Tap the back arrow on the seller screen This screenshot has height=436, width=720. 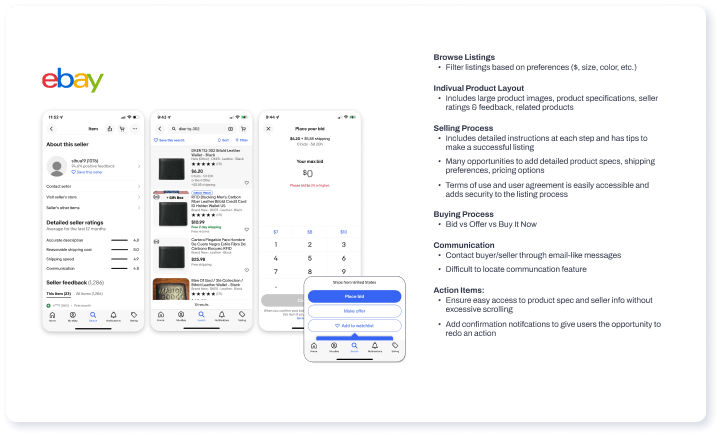[51, 129]
